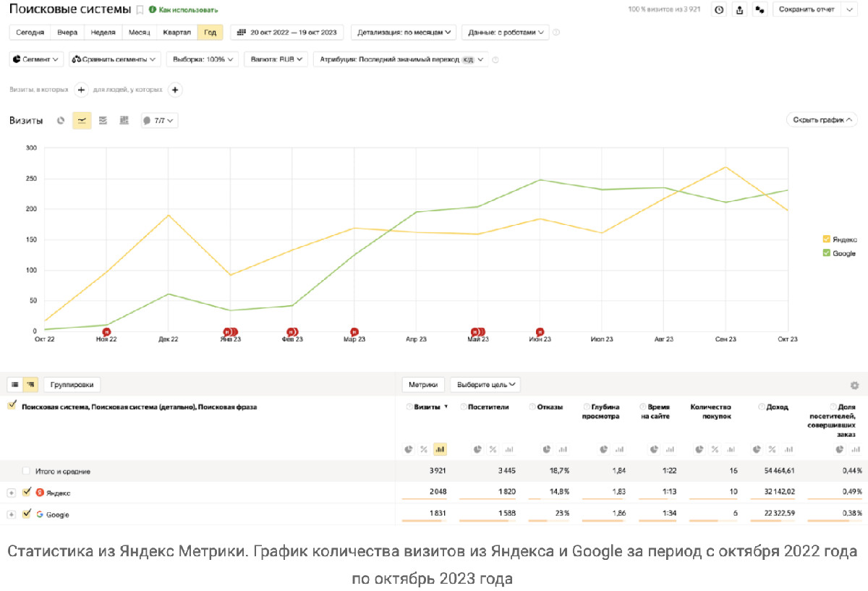The image size is (868, 591).
Task: Click the export report icon
Action: click(x=739, y=9)
